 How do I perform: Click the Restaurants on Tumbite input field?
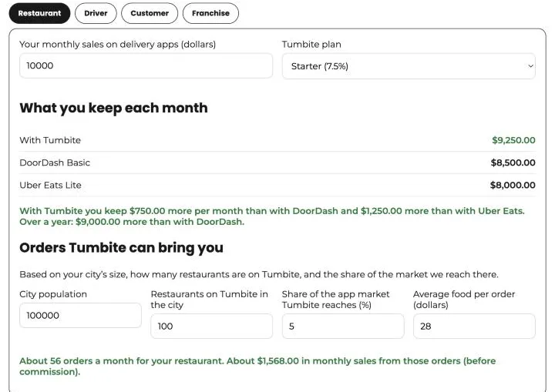[x=212, y=327]
